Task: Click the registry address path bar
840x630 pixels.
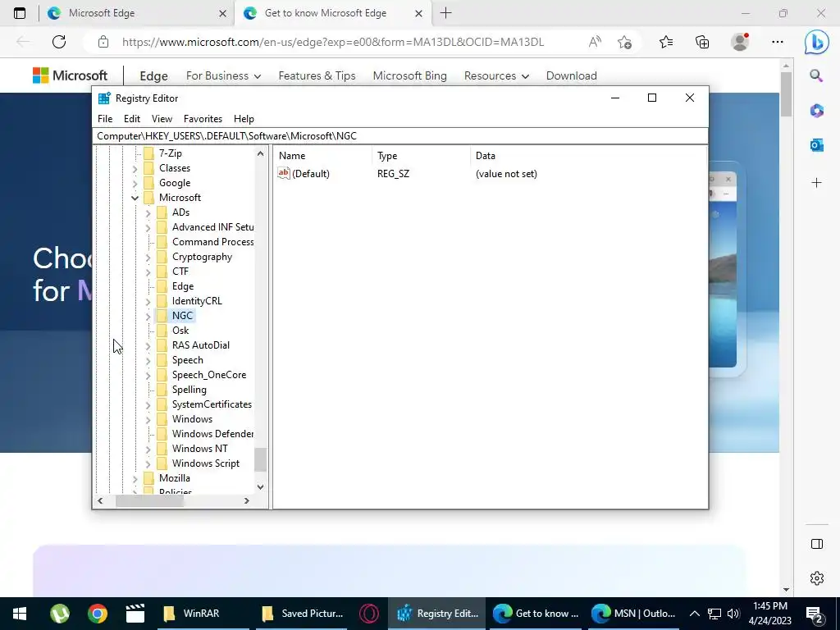Action: (400, 136)
